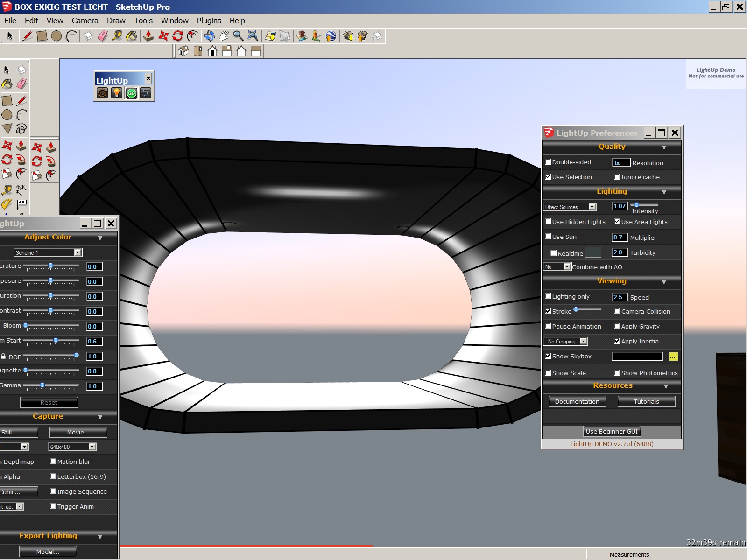Click the Movie... capture button
This screenshot has height=560, width=747.
click(78, 432)
